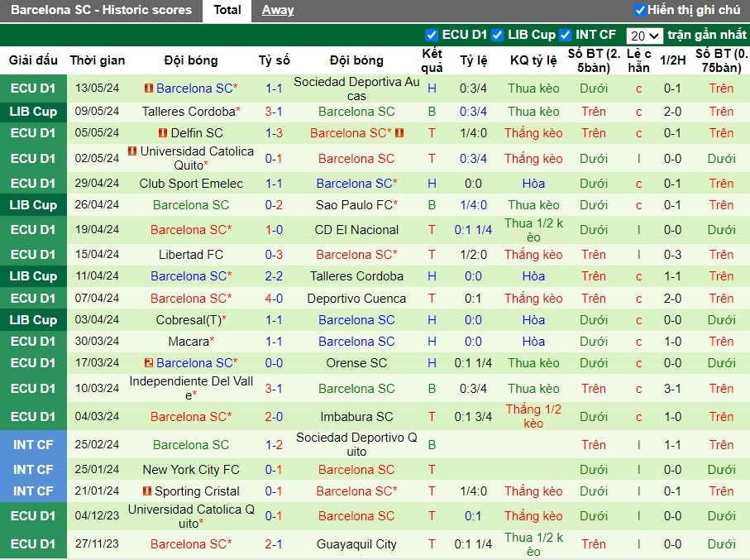Screen dimensions: 750x560
Task: Open Macara team link
Action: point(191,342)
